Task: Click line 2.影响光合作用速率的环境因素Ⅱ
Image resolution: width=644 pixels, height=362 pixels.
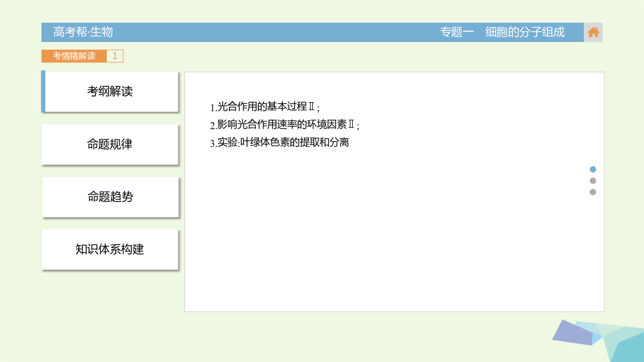Action: tap(285, 125)
